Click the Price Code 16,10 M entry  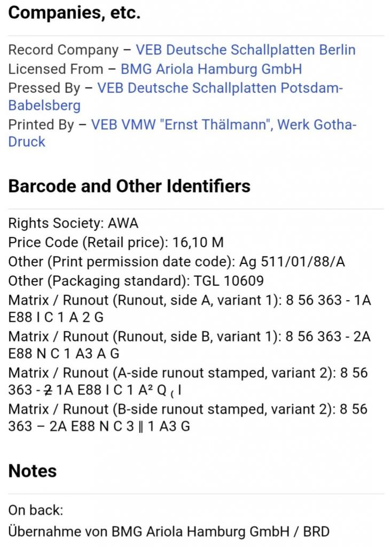116,243
